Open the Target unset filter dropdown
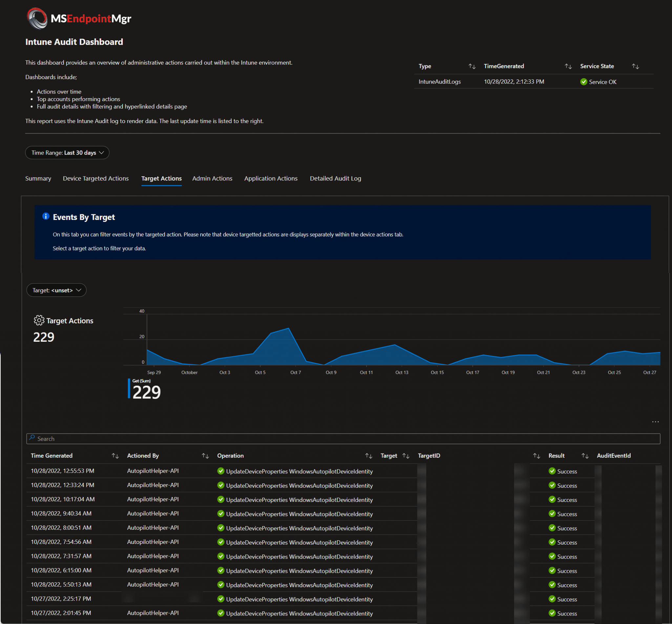The height and width of the screenshot is (624, 672). click(56, 290)
